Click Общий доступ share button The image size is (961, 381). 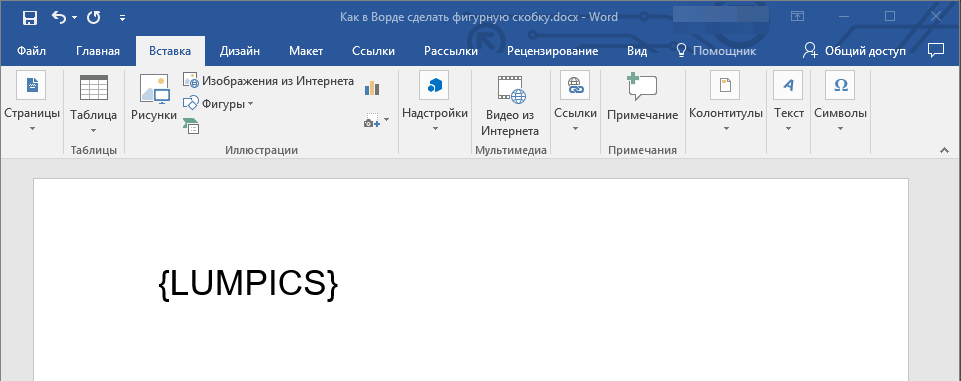[854, 51]
